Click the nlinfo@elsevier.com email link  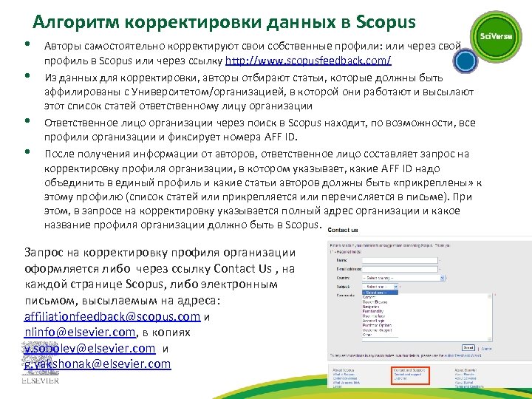(80, 332)
